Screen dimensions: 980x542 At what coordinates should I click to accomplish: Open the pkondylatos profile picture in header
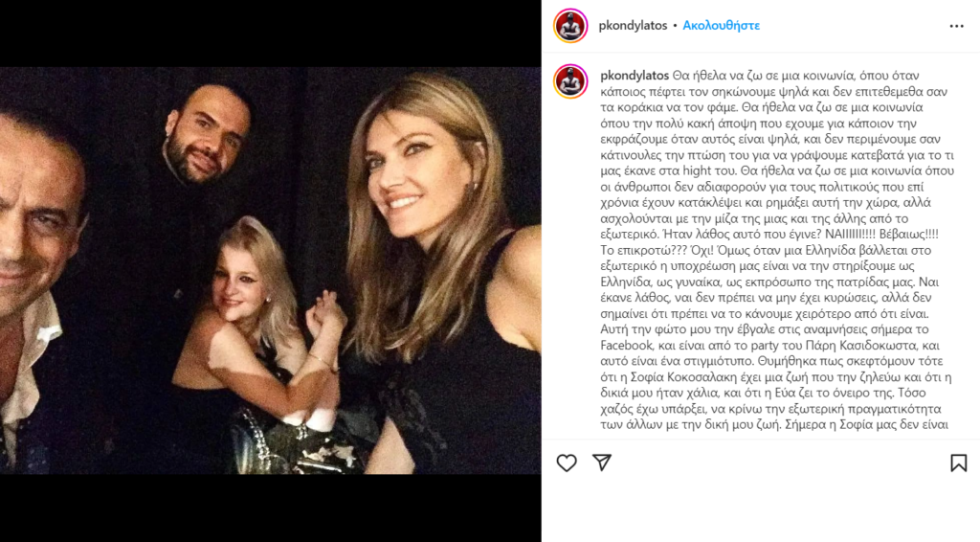click(x=570, y=26)
